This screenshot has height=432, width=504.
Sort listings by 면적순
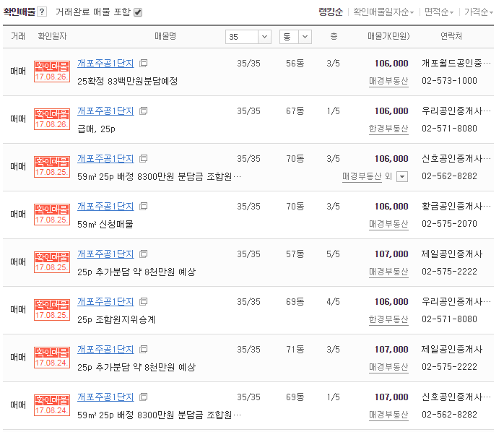pos(438,12)
